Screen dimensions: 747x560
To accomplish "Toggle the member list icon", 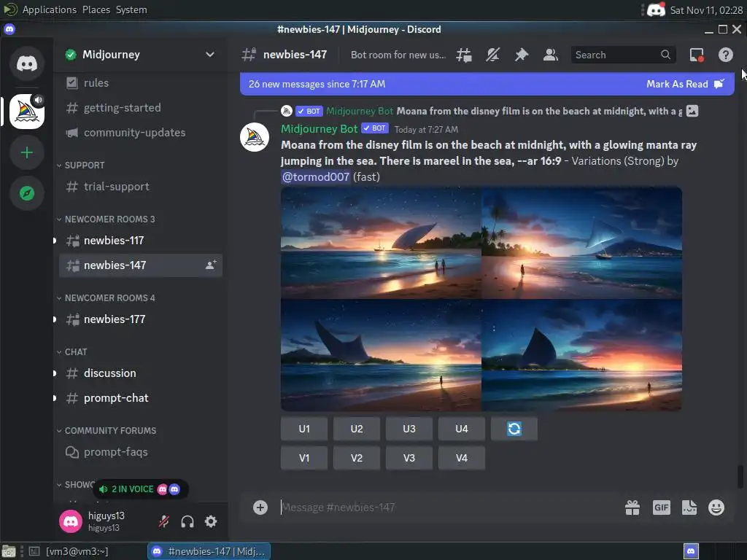I will pyautogui.click(x=550, y=55).
